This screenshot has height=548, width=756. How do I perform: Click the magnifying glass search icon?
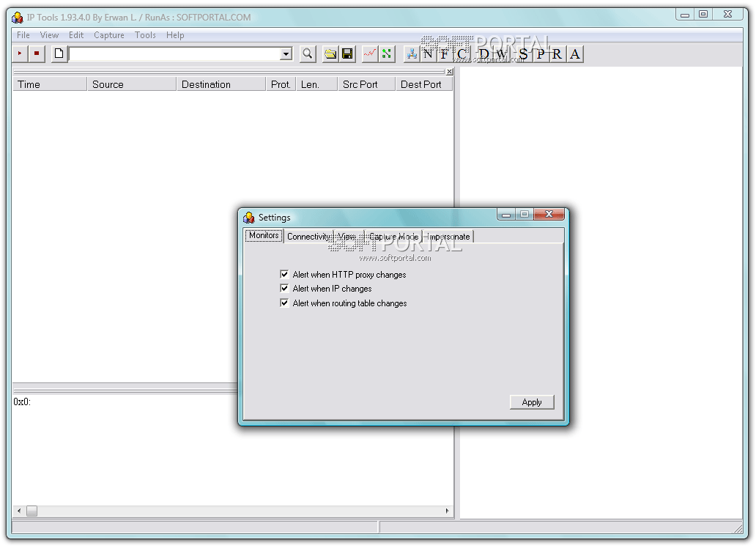308,53
